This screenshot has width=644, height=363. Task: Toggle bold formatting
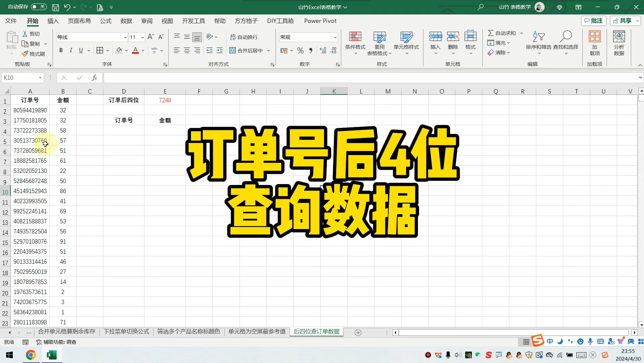click(61, 50)
